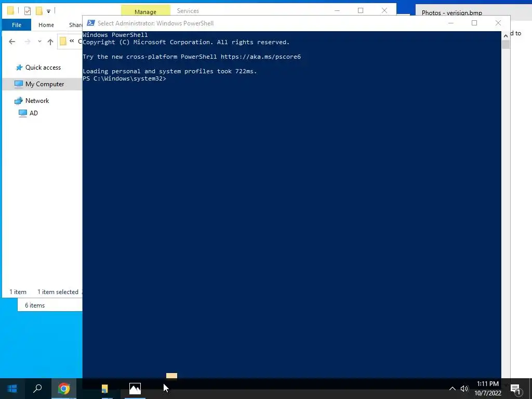
Task: Maximize the PowerShell window
Action: [x=474, y=23]
